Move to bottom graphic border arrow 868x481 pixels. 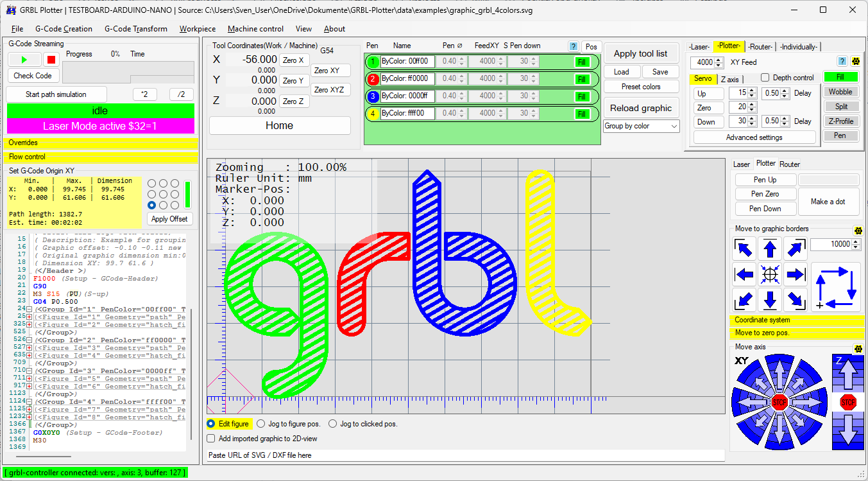770,300
